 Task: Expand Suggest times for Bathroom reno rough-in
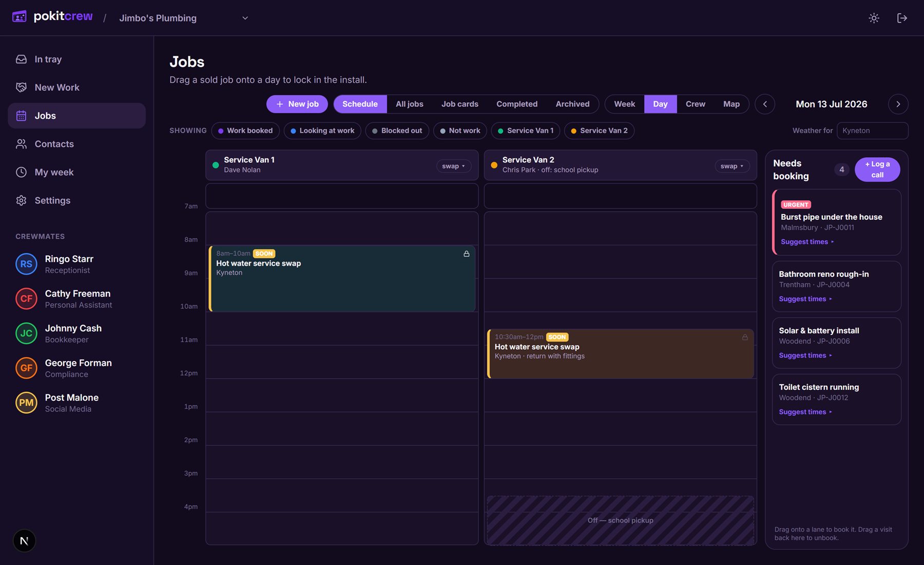805,299
